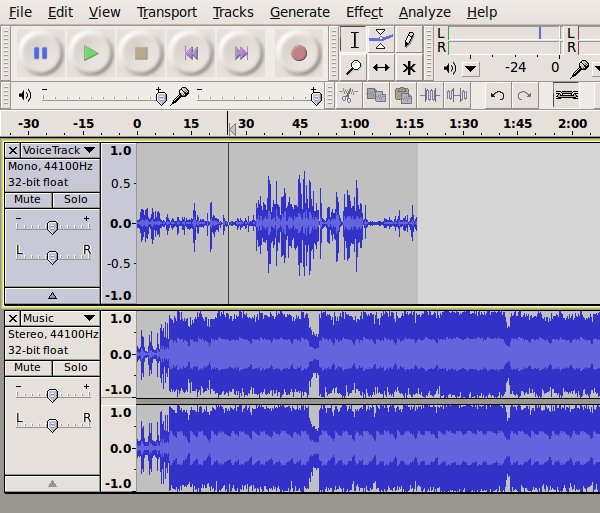Open the Help menu
The image size is (600, 513).
[482, 12]
